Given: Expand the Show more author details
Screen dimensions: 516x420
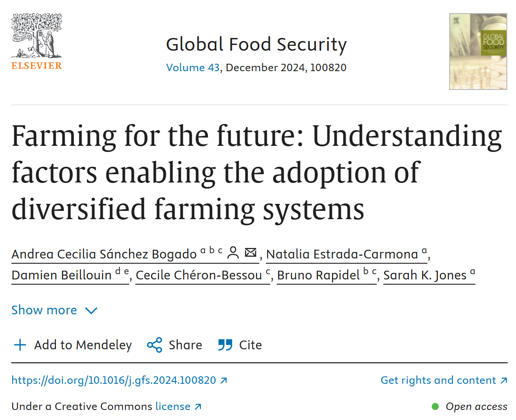Looking at the screenshot, I should (44, 310).
